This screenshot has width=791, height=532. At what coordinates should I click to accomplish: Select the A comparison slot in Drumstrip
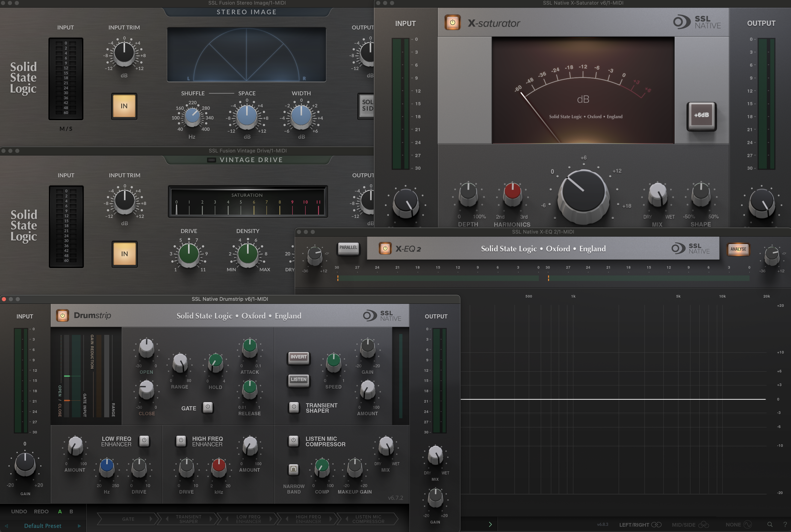coord(60,511)
